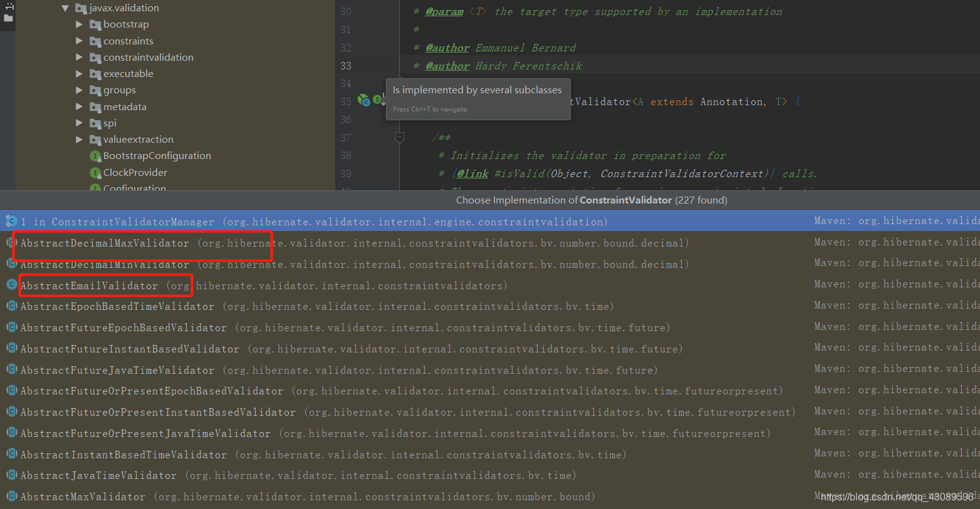This screenshot has width=980, height=509.
Task: Click the AbstractMaxValidator class icon
Action: pyautogui.click(x=11, y=496)
